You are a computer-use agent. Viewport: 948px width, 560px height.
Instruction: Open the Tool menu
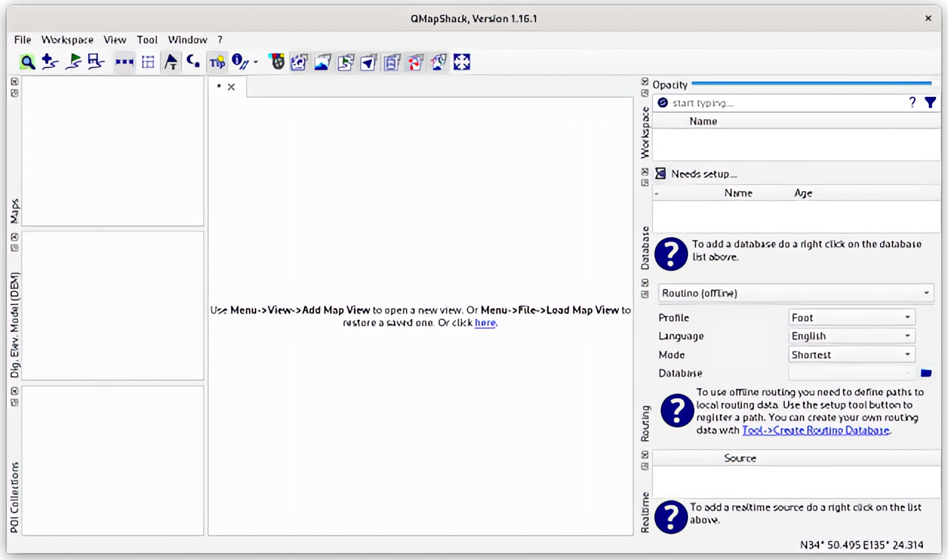click(147, 40)
